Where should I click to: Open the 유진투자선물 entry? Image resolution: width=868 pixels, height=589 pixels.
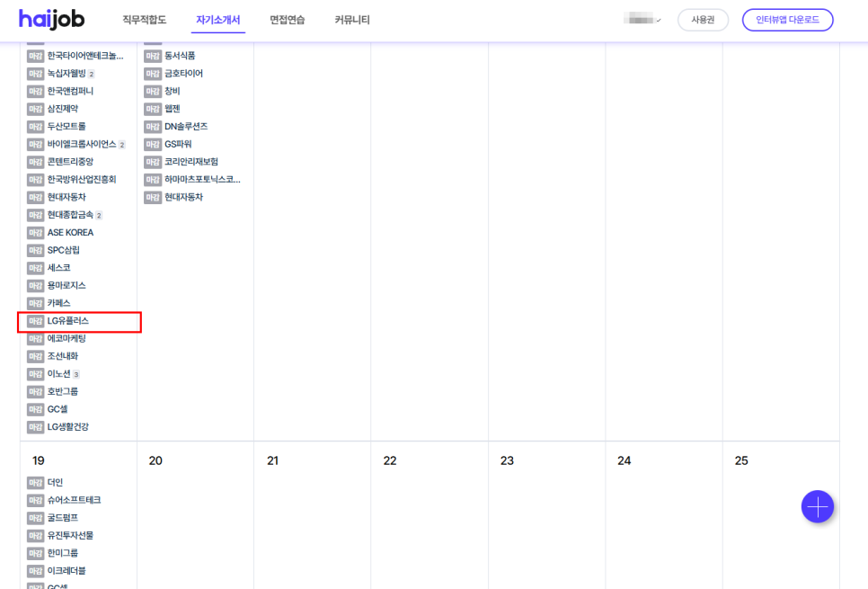point(70,536)
